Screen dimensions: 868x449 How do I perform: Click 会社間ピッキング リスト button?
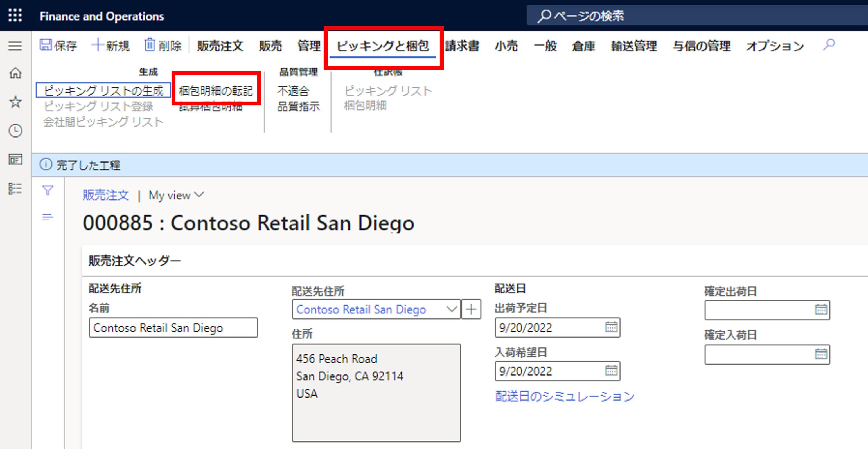103,122
